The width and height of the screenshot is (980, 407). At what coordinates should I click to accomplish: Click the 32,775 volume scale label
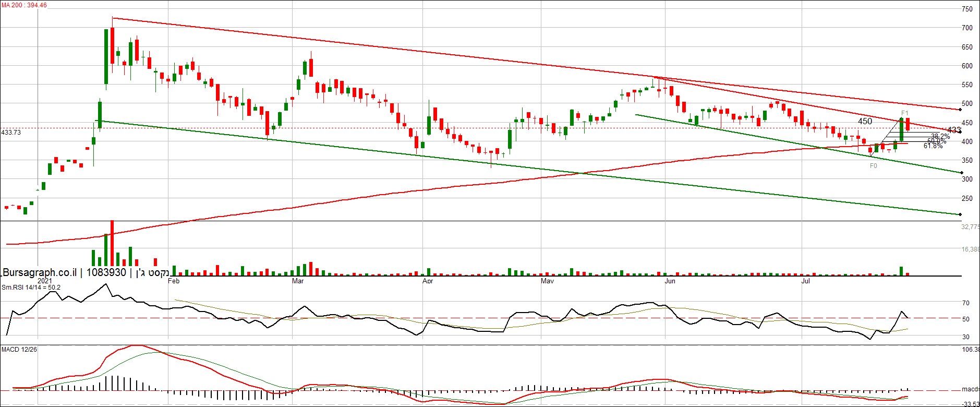click(970, 227)
